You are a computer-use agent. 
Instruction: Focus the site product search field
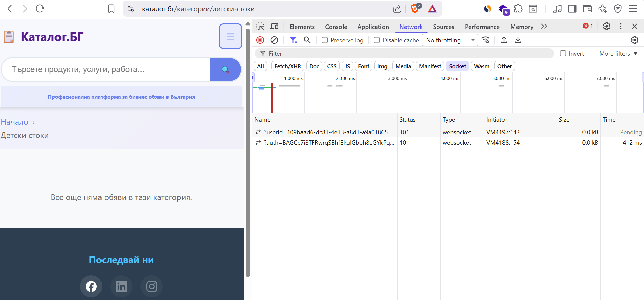[106, 69]
